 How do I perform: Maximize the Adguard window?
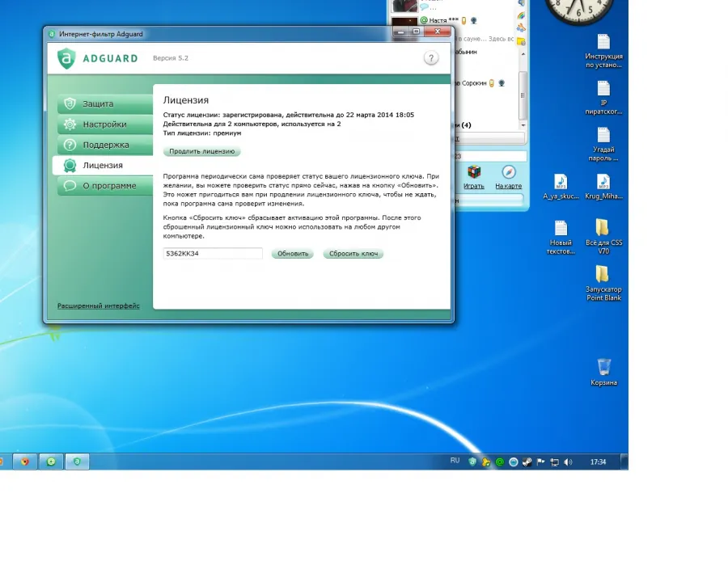coord(417,32)
